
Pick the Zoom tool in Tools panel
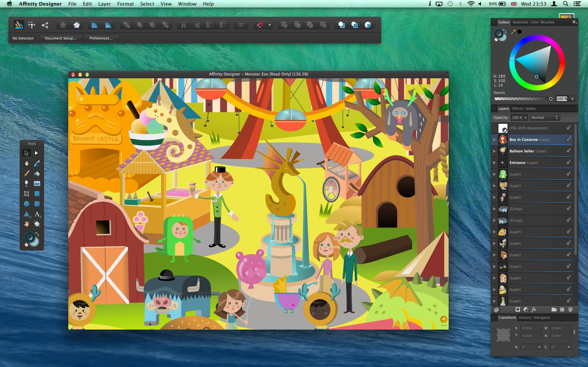click(x=37, y=224)
